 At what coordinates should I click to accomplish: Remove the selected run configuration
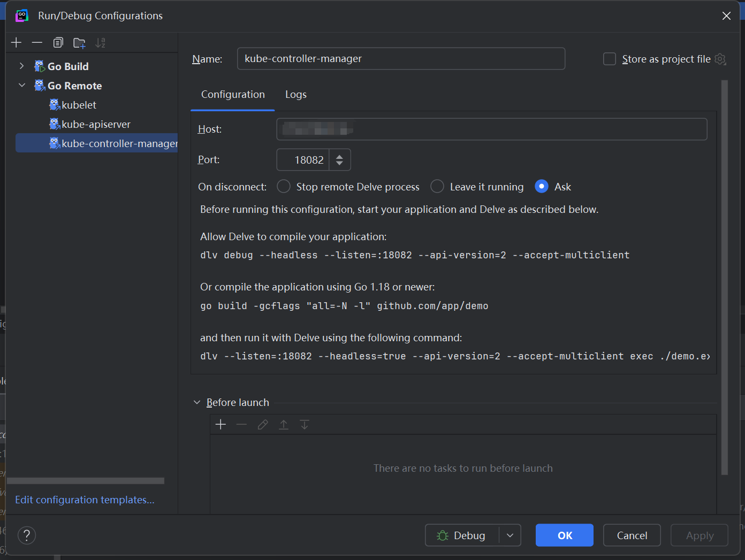[37, 43]
